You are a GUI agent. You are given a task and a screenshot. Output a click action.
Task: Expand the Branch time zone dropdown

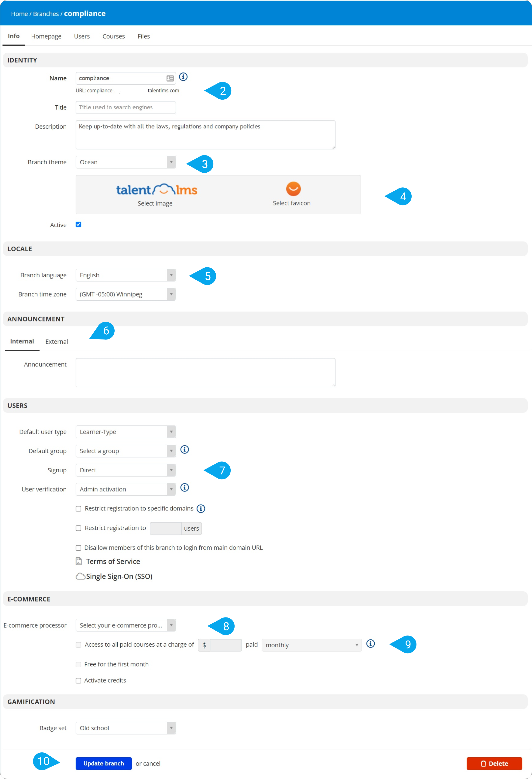coord(126,294)
